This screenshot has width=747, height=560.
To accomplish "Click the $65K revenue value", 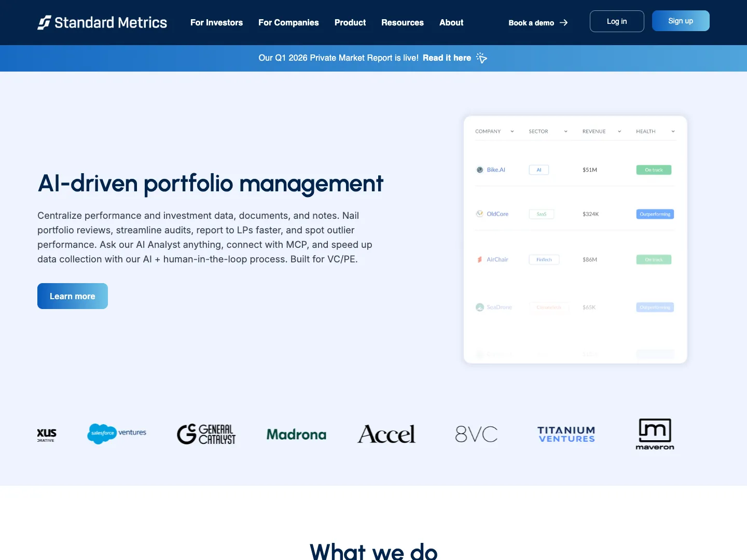I will 589,307.
